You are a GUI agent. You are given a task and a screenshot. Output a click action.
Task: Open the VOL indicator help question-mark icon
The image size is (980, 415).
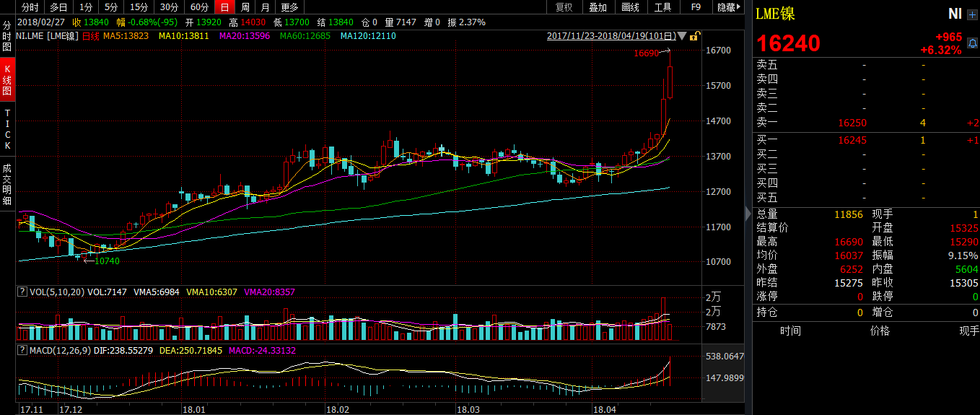point(22,292)
